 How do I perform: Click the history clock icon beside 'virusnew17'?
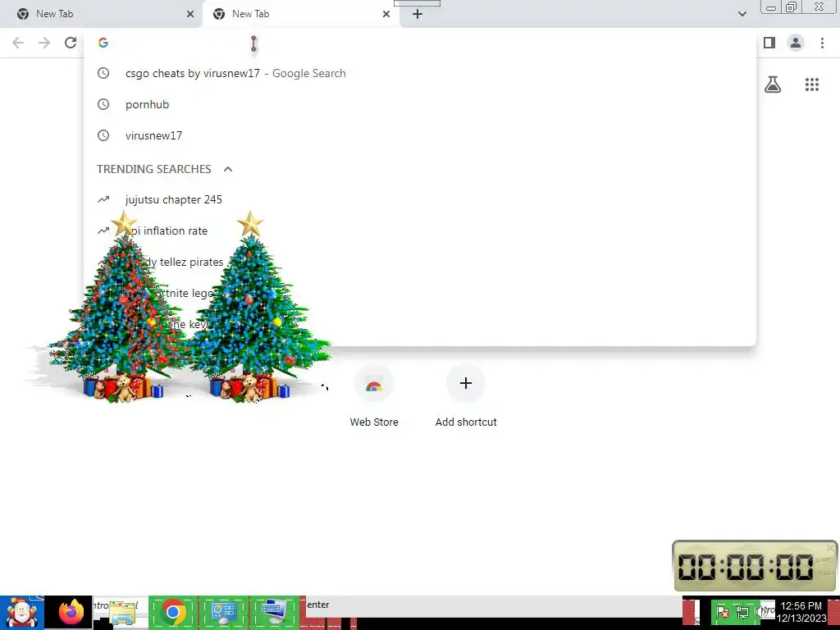[x=103, y=135]
